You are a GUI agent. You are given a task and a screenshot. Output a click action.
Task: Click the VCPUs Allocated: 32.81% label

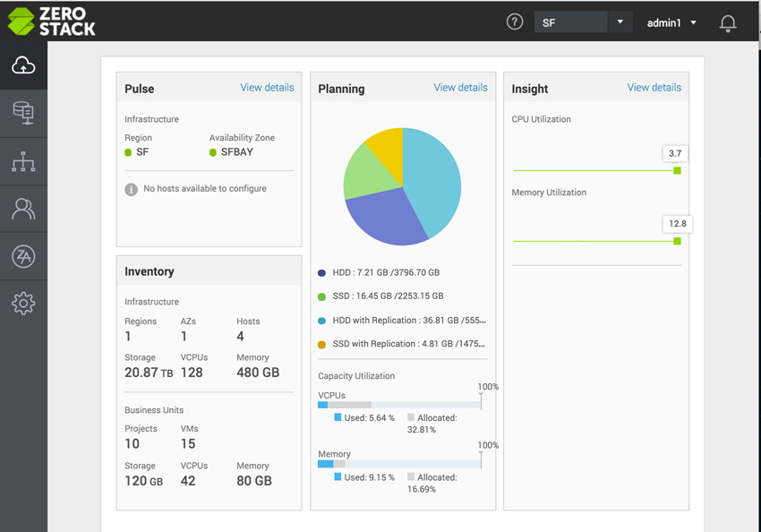point(432,424)
